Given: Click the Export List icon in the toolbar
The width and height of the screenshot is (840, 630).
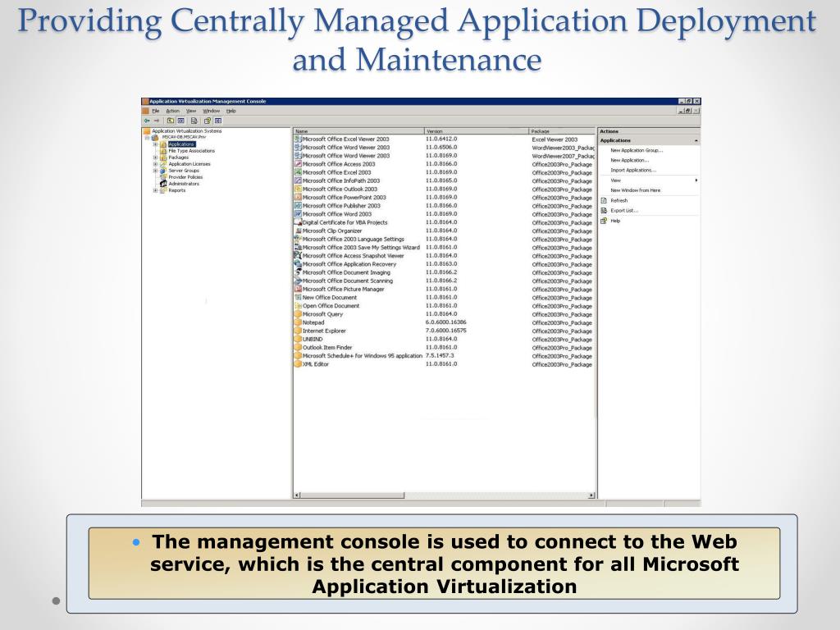Looking at the screenshot, I should coord(194,121).
